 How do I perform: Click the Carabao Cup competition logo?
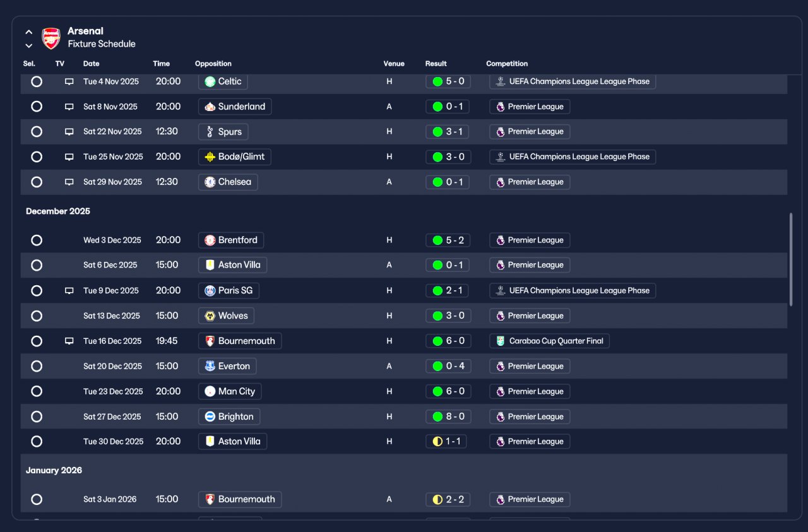[x=501, y=341]
